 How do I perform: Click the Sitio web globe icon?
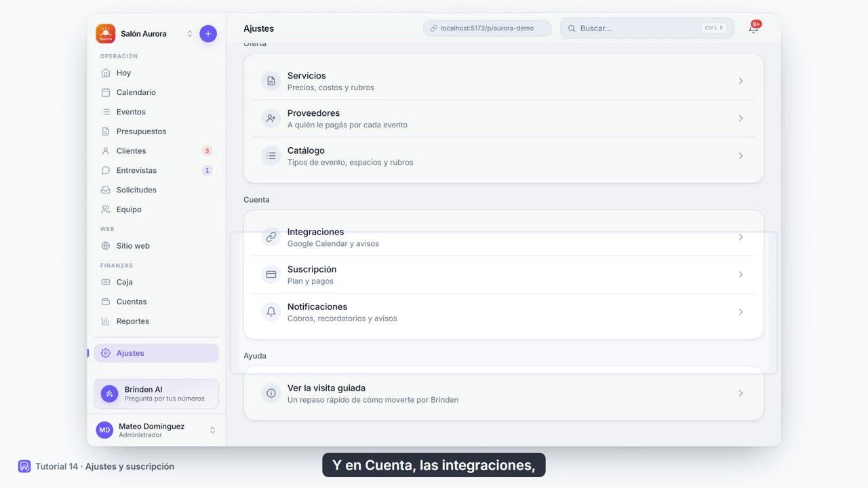point(106,246)
